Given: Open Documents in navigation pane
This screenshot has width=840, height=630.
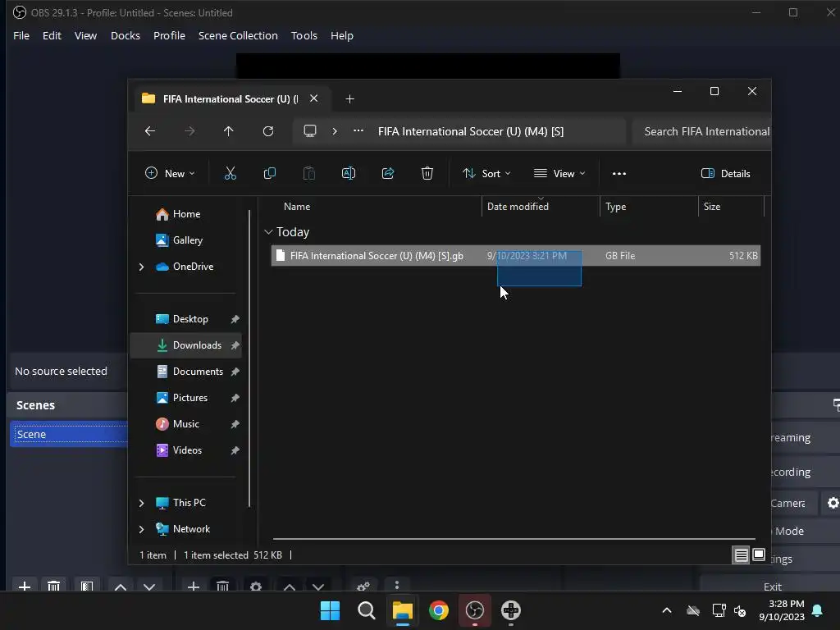Looking at the screenshot, I should [186, 372].
